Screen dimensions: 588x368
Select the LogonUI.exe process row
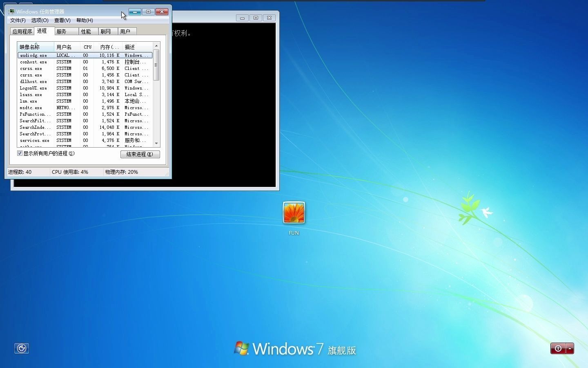tap(85, 88)
